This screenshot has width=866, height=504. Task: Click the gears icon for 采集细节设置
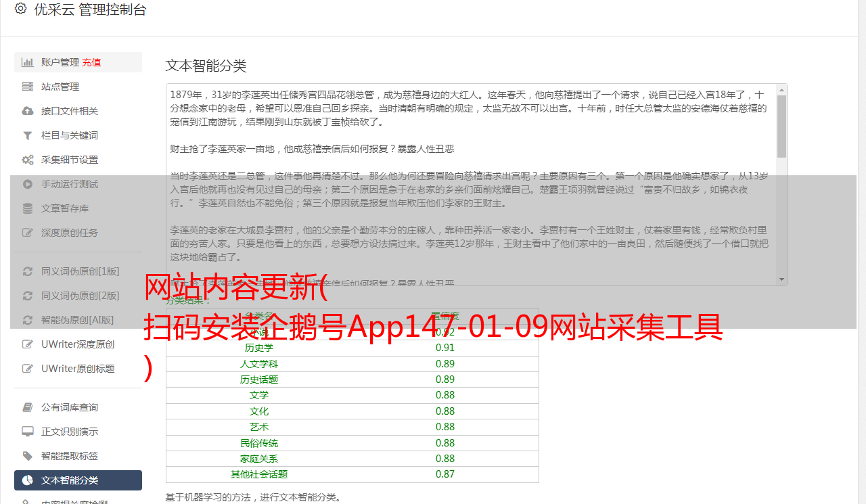(28, 160)
